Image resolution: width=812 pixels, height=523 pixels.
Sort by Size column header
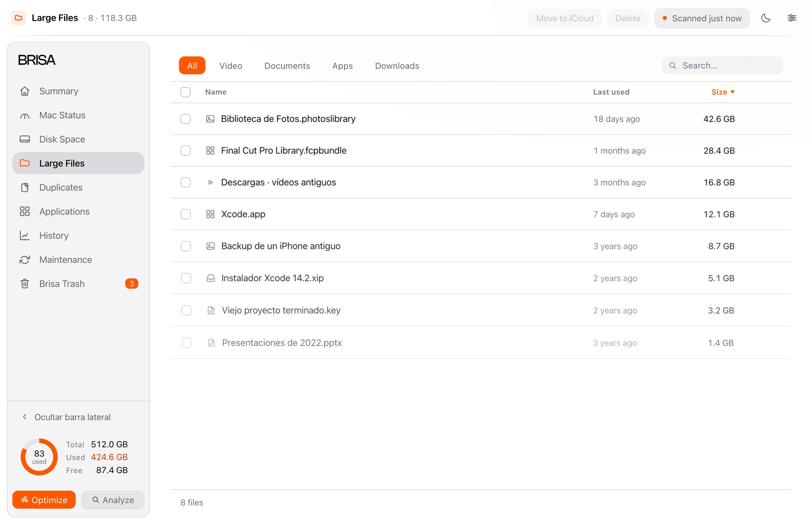723,92
